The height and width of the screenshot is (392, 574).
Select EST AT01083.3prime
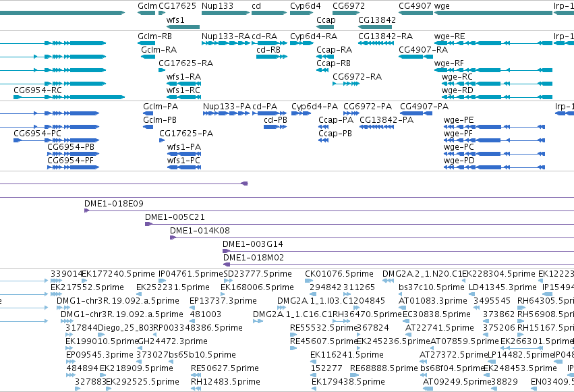[x=433, y=301]
